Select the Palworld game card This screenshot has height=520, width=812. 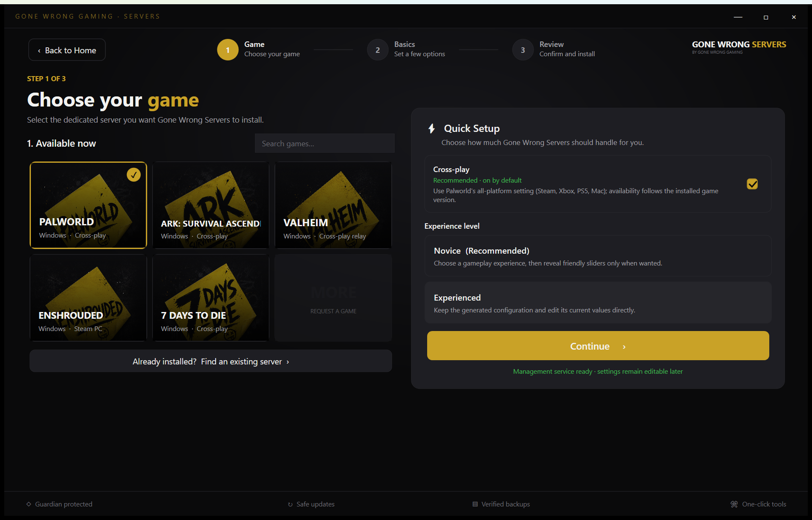[88, 205]
